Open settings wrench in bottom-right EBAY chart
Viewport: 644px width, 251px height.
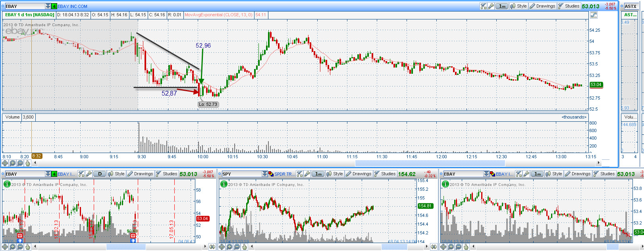pos(526,174)
